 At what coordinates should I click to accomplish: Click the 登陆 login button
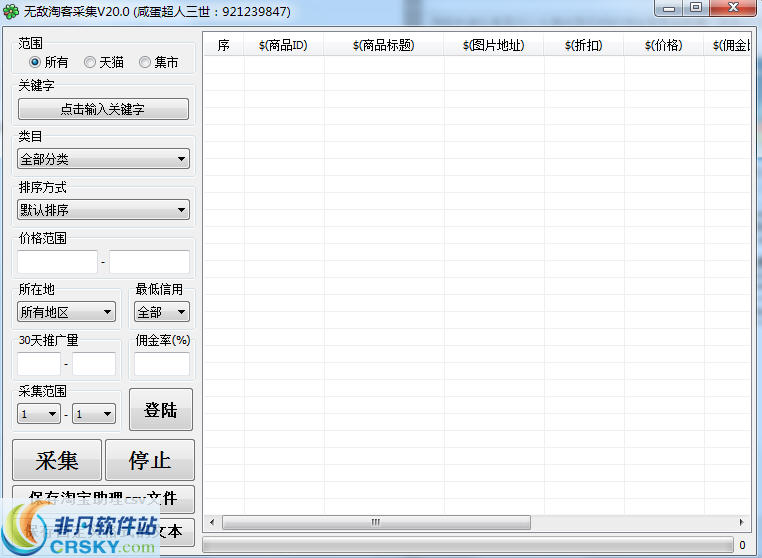click(161, 409)
